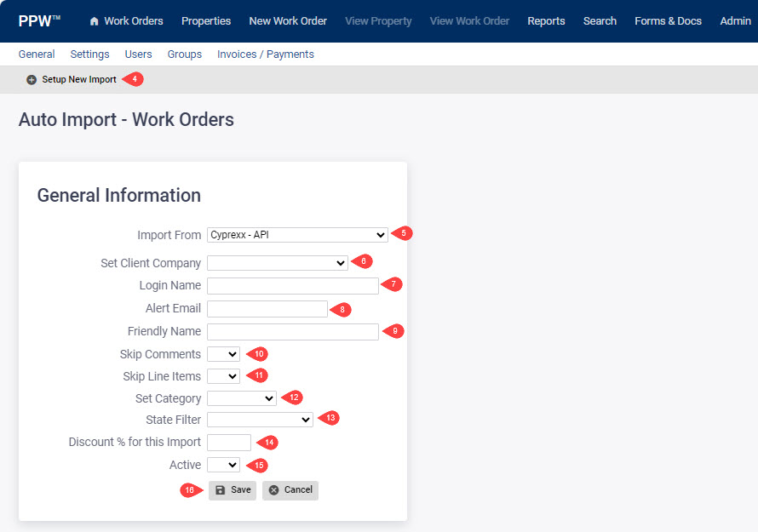Click the floppy disk icon on Save
758x532 pixels.
[220, 490]
